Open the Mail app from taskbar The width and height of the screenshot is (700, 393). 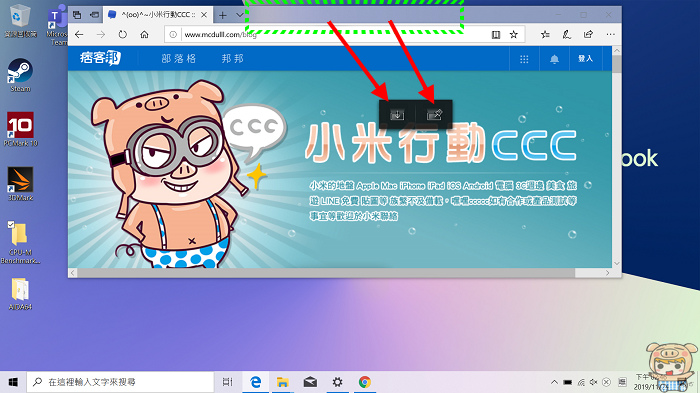310,382
